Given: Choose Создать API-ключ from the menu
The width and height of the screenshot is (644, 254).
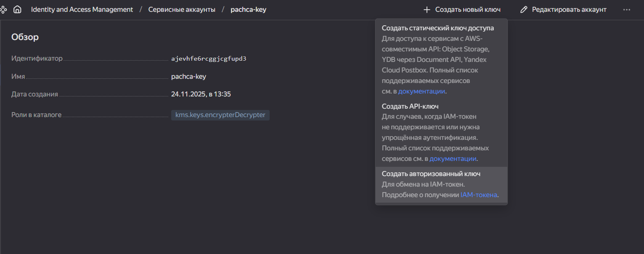Looking at the screenshot, I should click(x=410, y=106).
